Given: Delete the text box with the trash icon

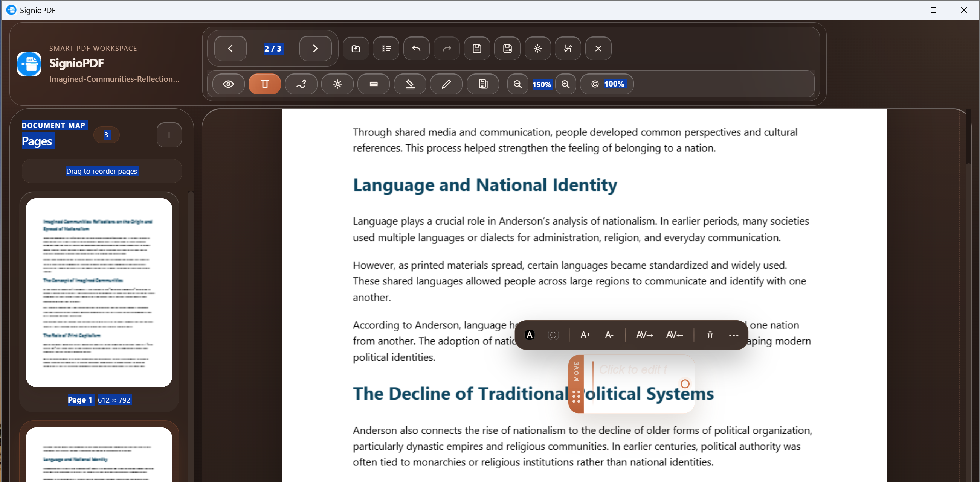Looking at the screenshot, I should tap(709, 335).
